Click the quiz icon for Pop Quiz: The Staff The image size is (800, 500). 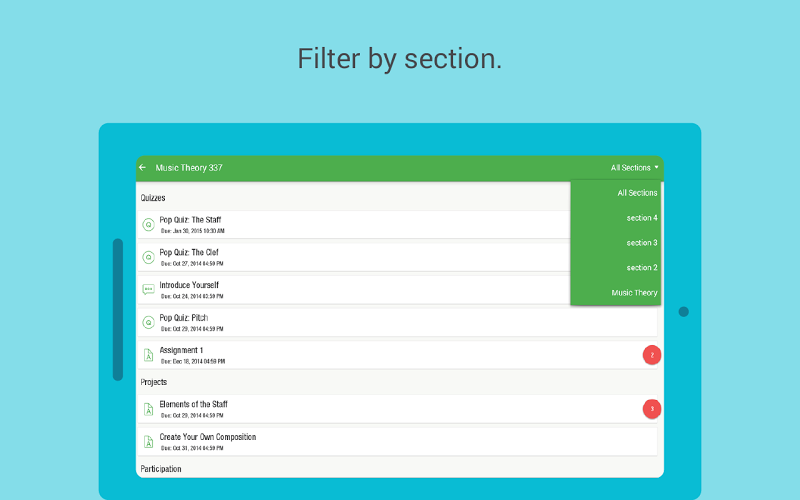tap(148, 225)
